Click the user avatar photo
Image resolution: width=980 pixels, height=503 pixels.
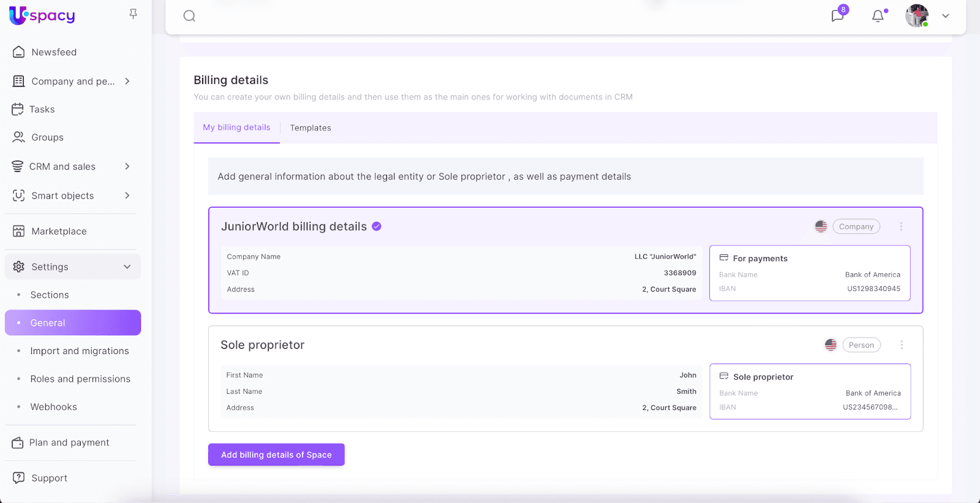coord(916,16)
